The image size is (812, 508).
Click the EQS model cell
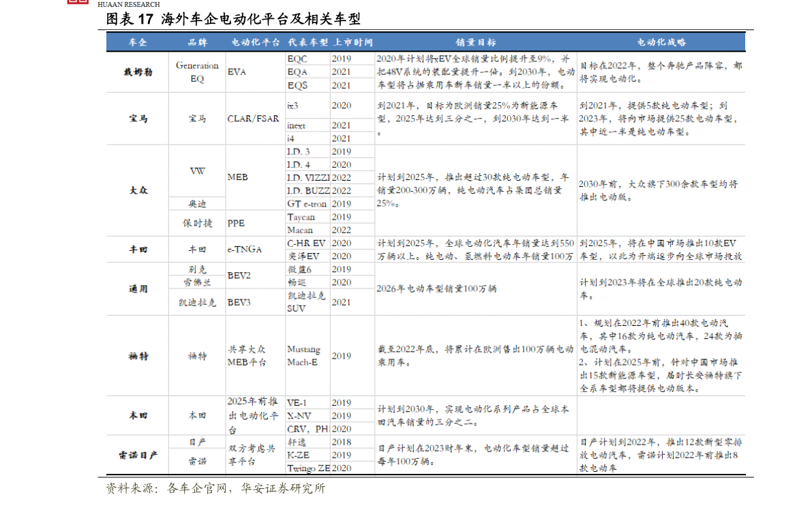pos(297,85)
